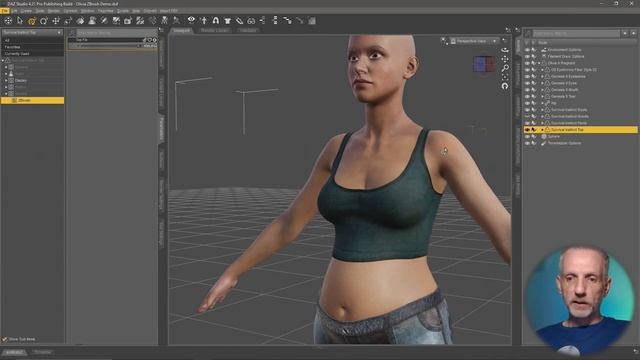Click the highlighted Universal tool icon

[32, 20]
